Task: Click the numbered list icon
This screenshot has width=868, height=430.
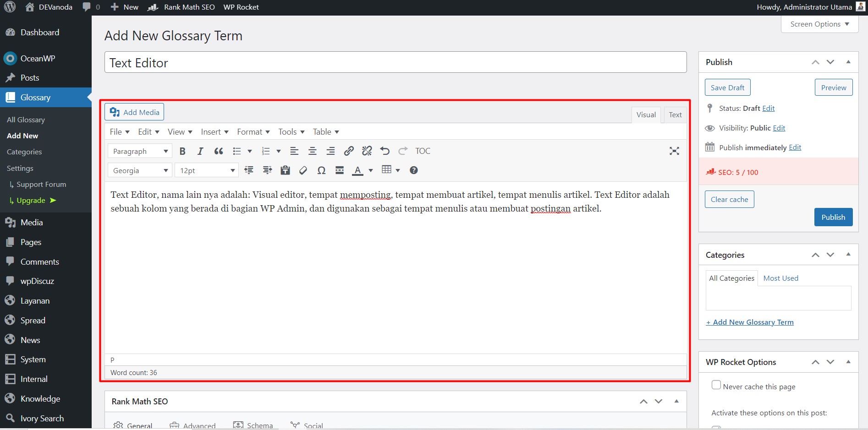Action: 266,151
